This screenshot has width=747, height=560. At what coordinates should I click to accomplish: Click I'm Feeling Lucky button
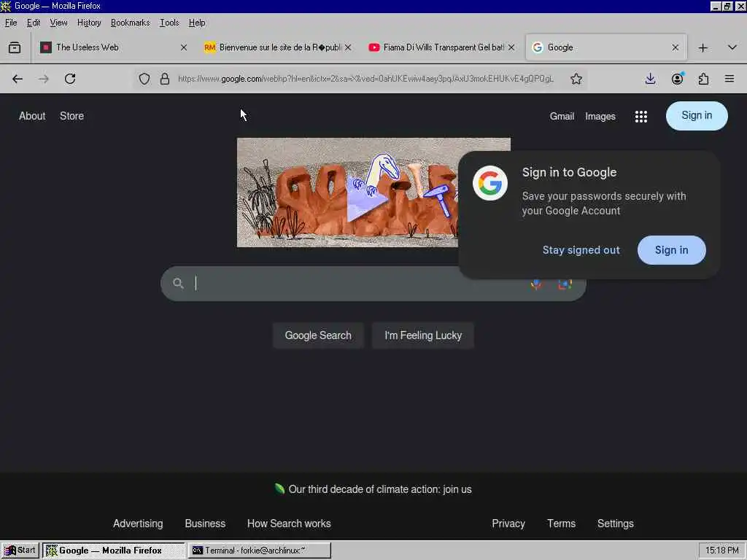[423, 335]
